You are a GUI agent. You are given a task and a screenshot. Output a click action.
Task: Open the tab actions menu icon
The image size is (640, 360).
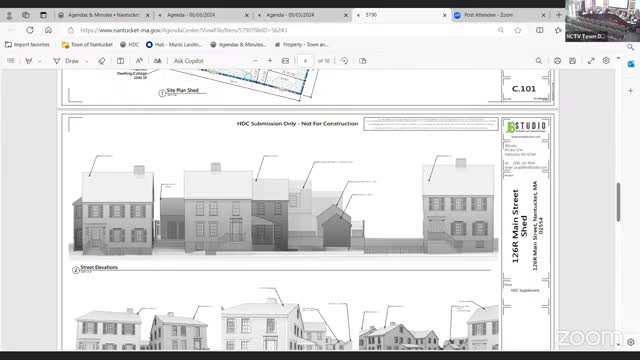click(43, 15)
